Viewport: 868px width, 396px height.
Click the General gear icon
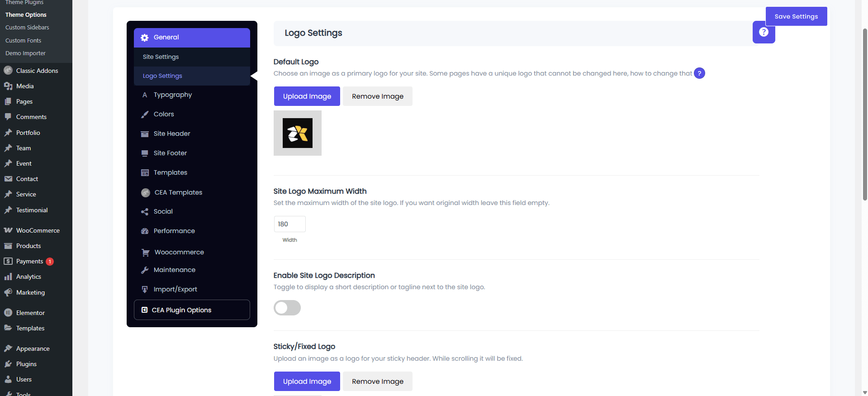[145, 38]
